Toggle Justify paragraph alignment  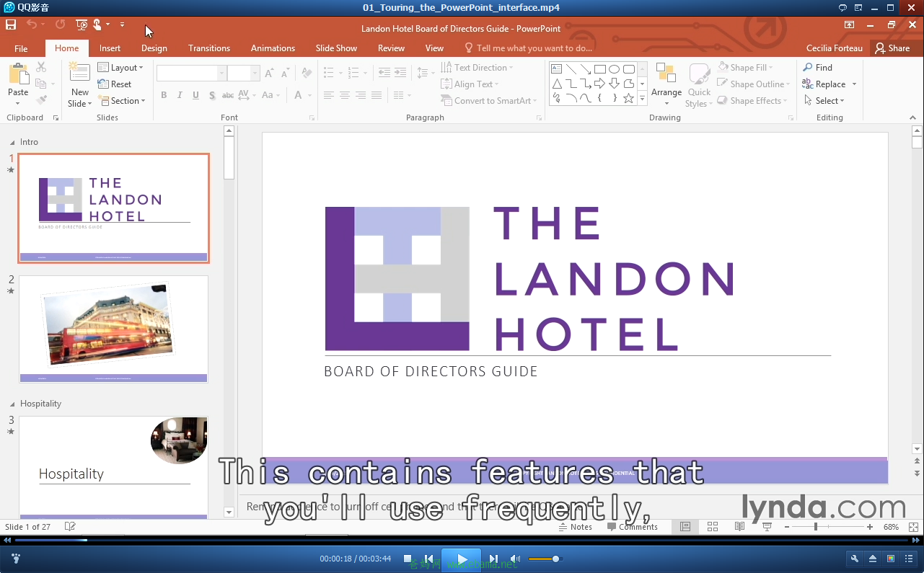378,95
